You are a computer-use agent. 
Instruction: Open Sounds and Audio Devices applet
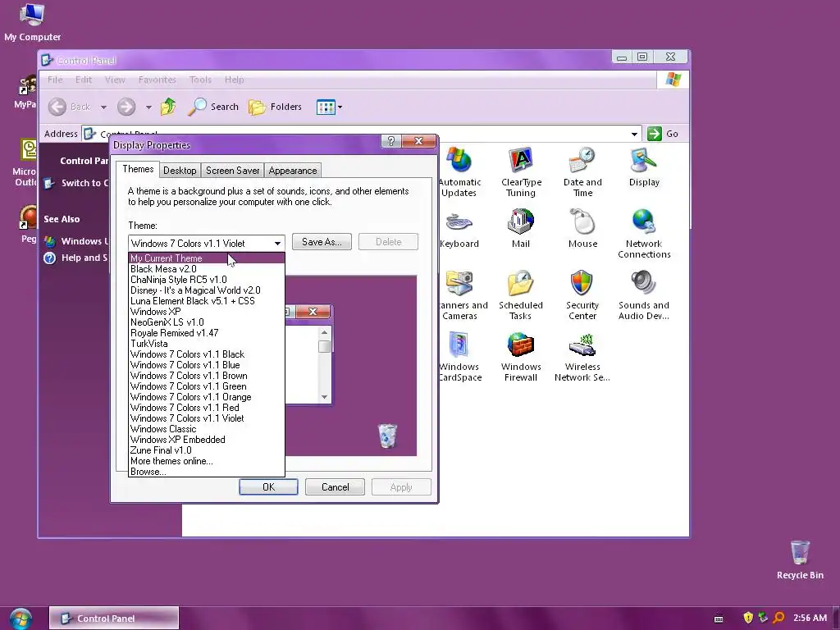644,295
